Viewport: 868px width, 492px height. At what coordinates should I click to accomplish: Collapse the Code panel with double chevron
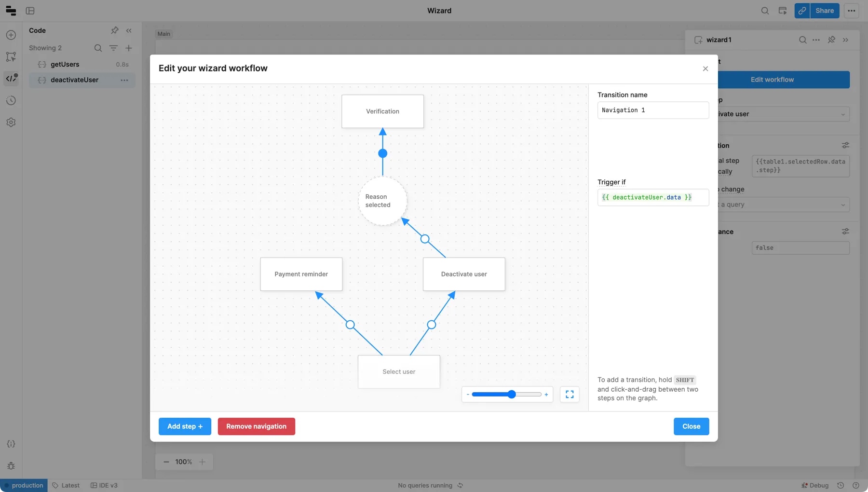click(x=129, y=30)
